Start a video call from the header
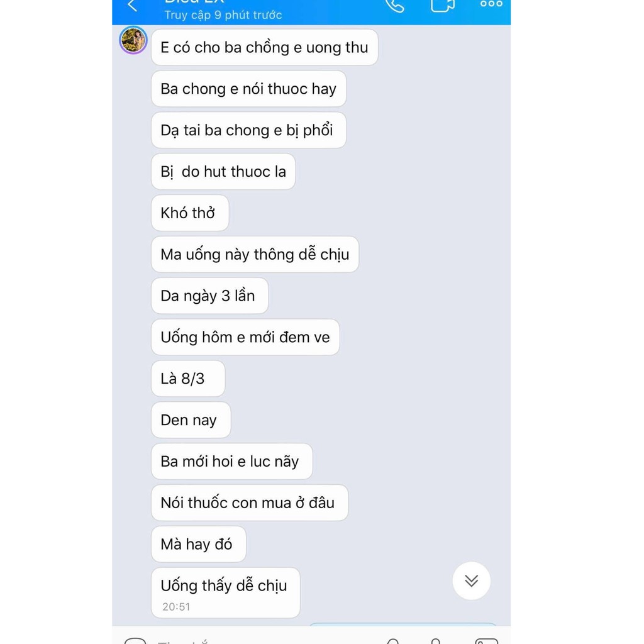The width and height of the screenshot is (644, 644). click(x=443, y=6)
